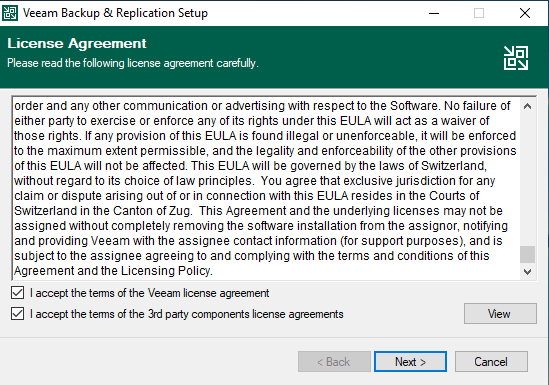The height and width of the screenshot is (385, 549).
Task: Click the Cancel button
Action: point(491,362)
